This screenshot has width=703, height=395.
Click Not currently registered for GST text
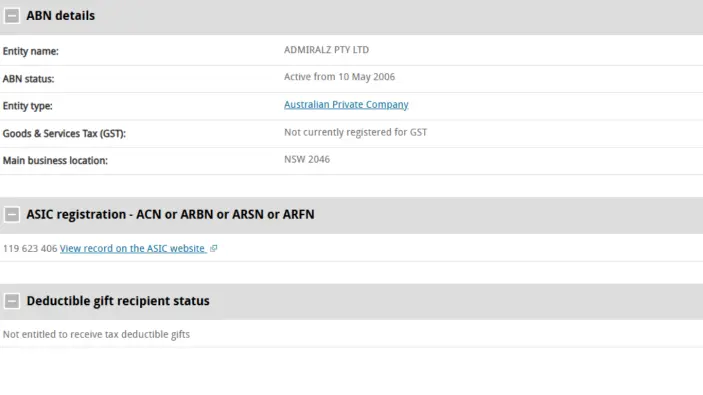(356, 132)
